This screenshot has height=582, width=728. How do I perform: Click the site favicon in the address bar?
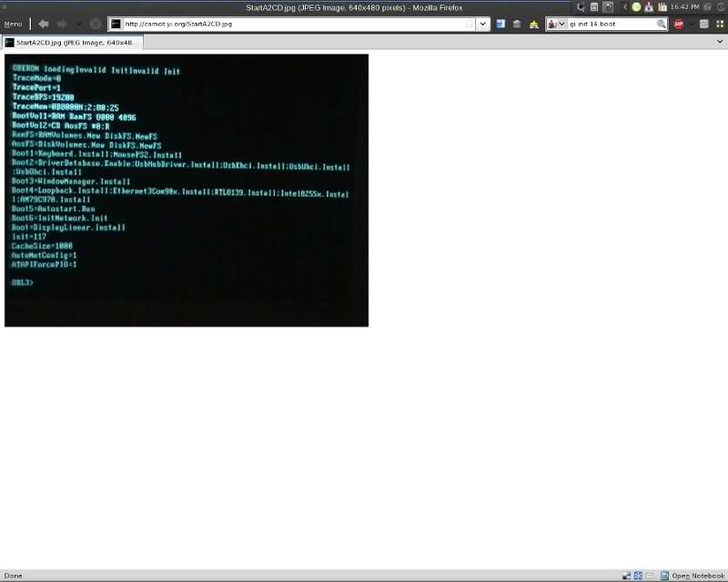click(x=116, y=24)
